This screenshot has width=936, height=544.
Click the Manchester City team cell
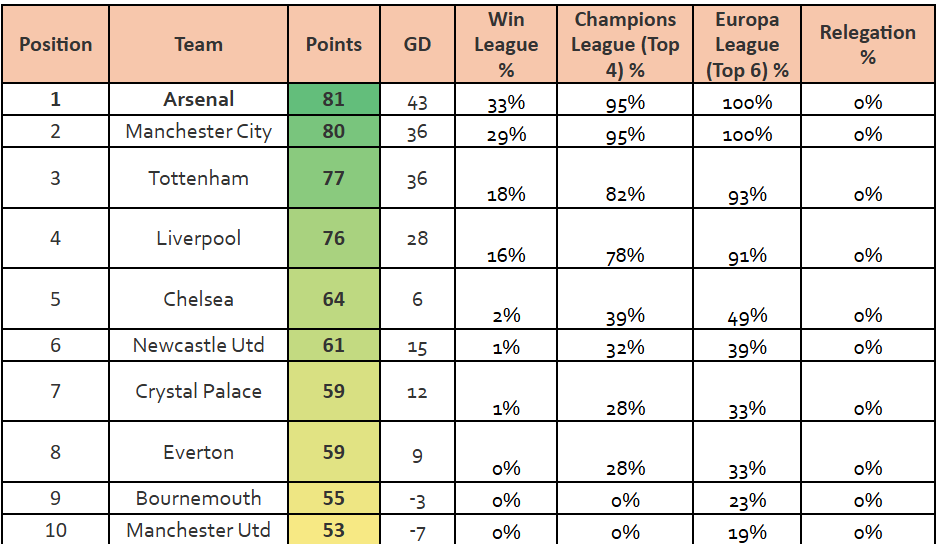point(198,131)
